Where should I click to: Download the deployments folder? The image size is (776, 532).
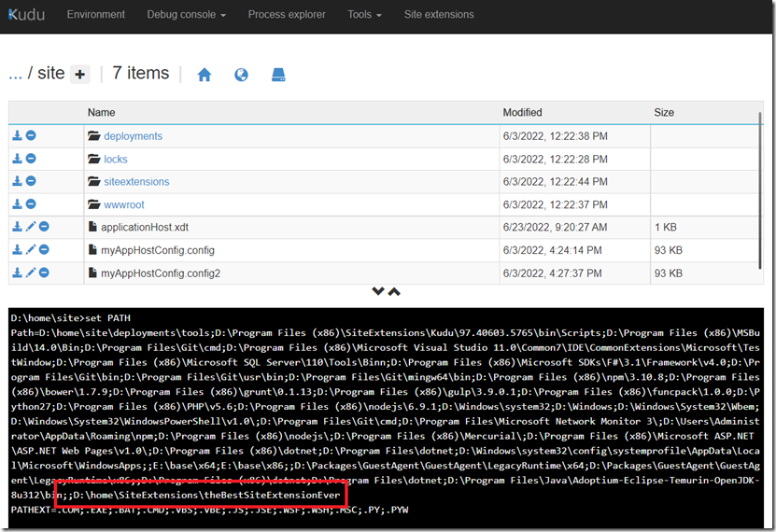pos(18,135)
